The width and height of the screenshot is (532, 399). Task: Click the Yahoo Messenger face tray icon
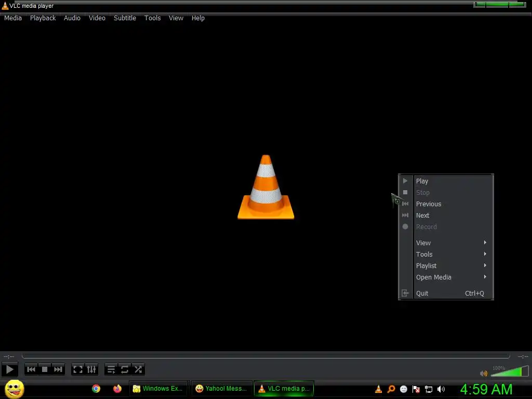coord(403,389)
